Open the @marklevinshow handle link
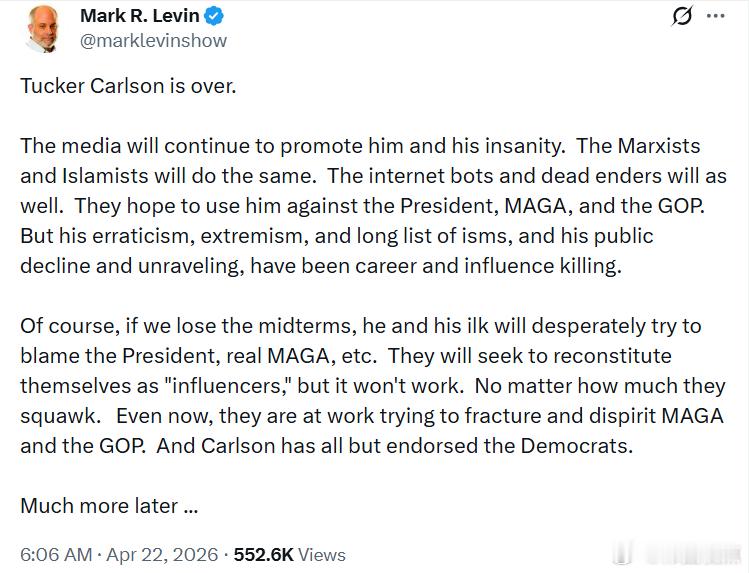 (153, 41)
